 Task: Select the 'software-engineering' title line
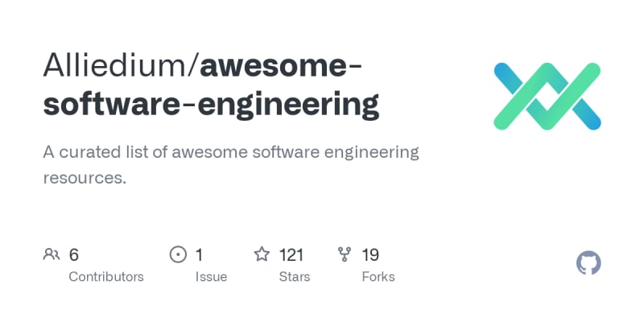211,105
